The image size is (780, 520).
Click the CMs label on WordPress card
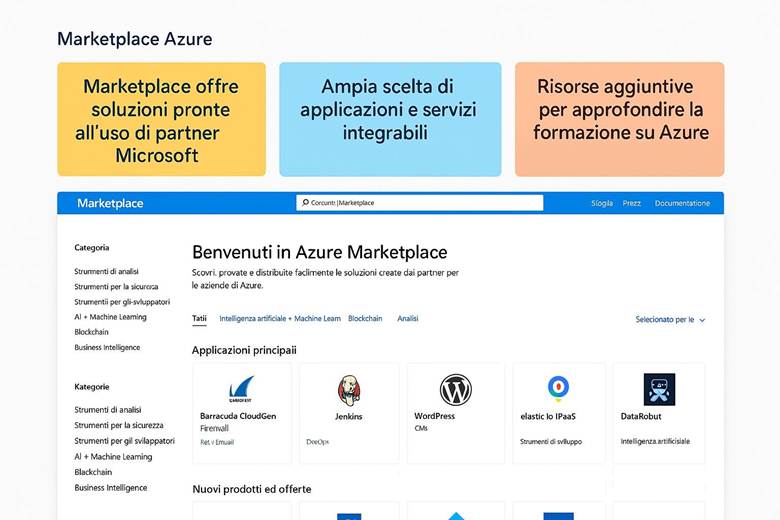tap(421, 428)
